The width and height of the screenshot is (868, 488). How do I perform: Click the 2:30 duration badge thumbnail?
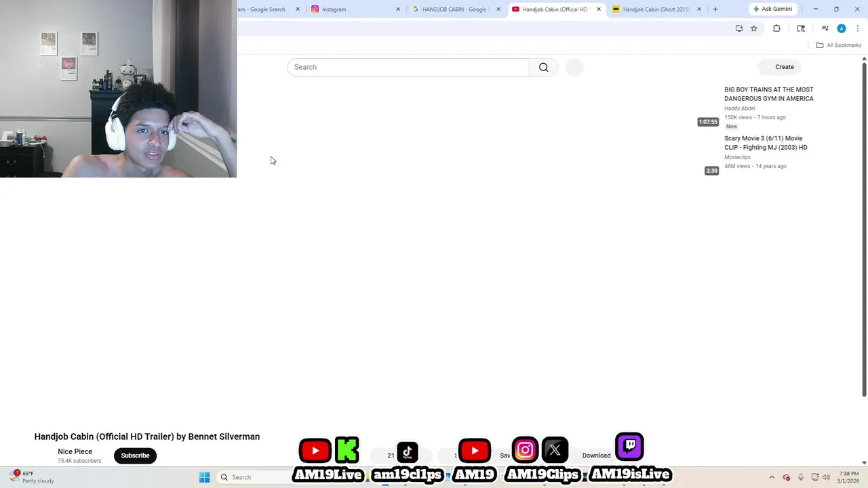(711, 171)
